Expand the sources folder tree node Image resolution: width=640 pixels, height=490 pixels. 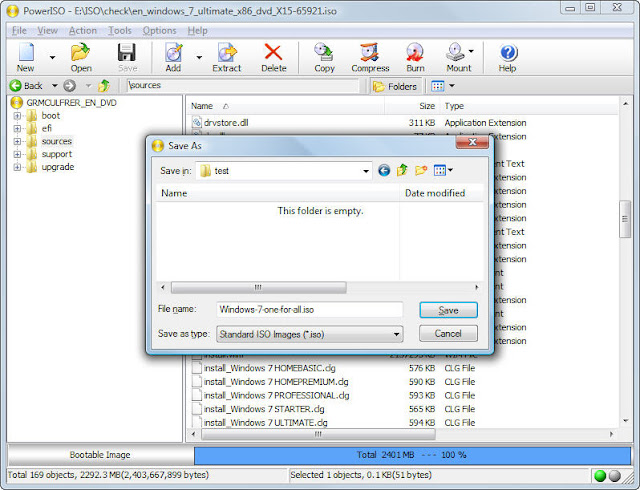click(17, 142)
